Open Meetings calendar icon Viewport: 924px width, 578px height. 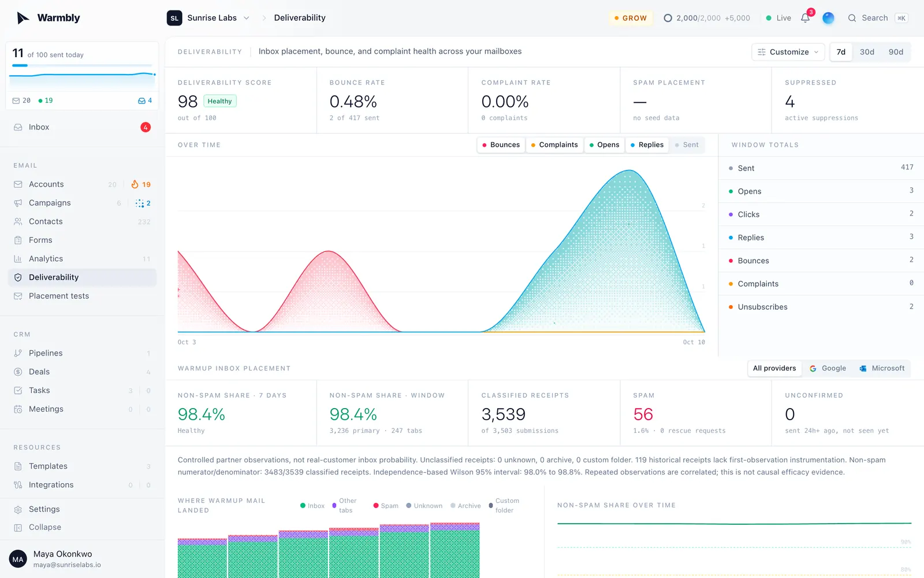(18, 409)
